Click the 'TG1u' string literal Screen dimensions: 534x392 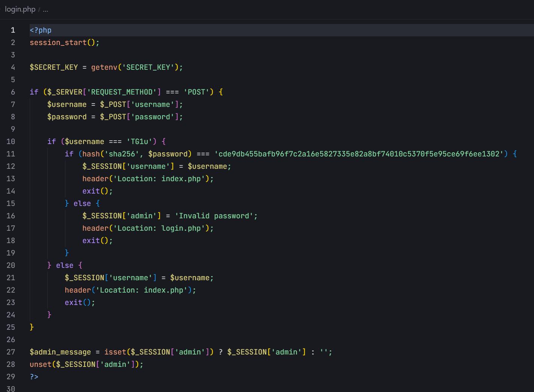[x=139, y=141]
